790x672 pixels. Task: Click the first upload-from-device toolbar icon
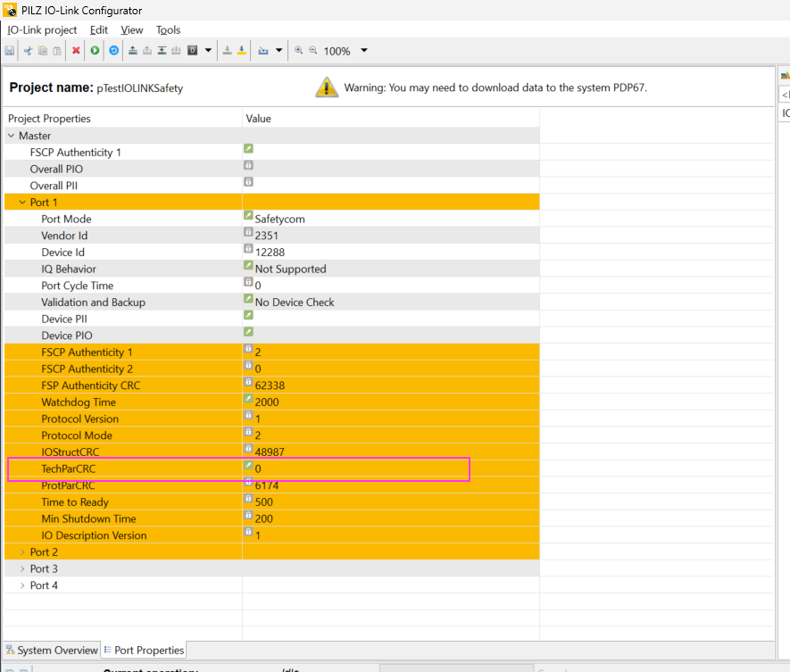tap(133, 50)
